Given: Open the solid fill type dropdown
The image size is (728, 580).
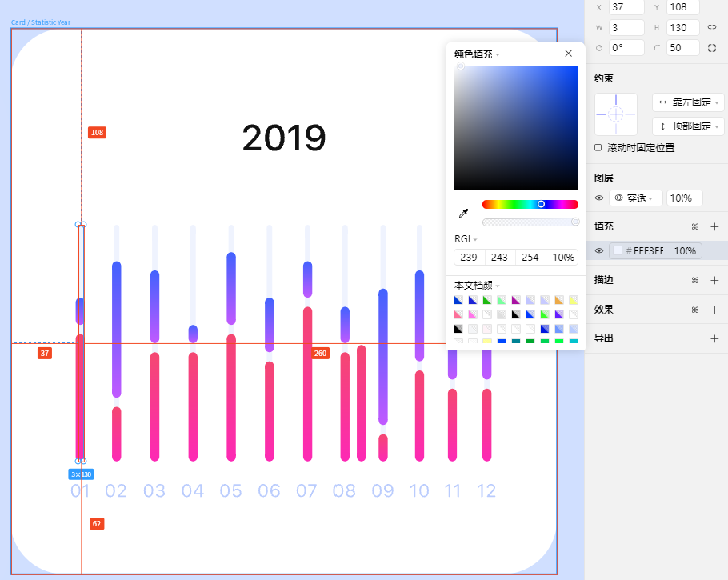Looking at the screenshot, I should click(477, 54).
